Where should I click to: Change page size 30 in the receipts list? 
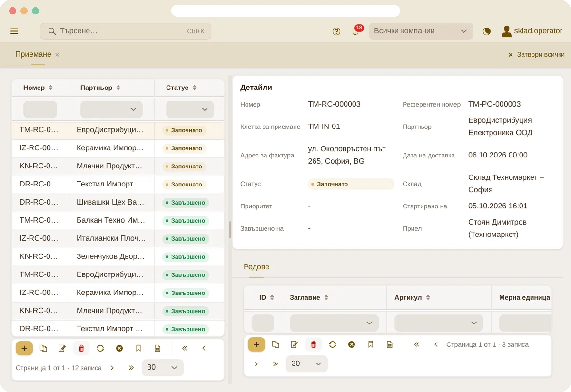162,367
